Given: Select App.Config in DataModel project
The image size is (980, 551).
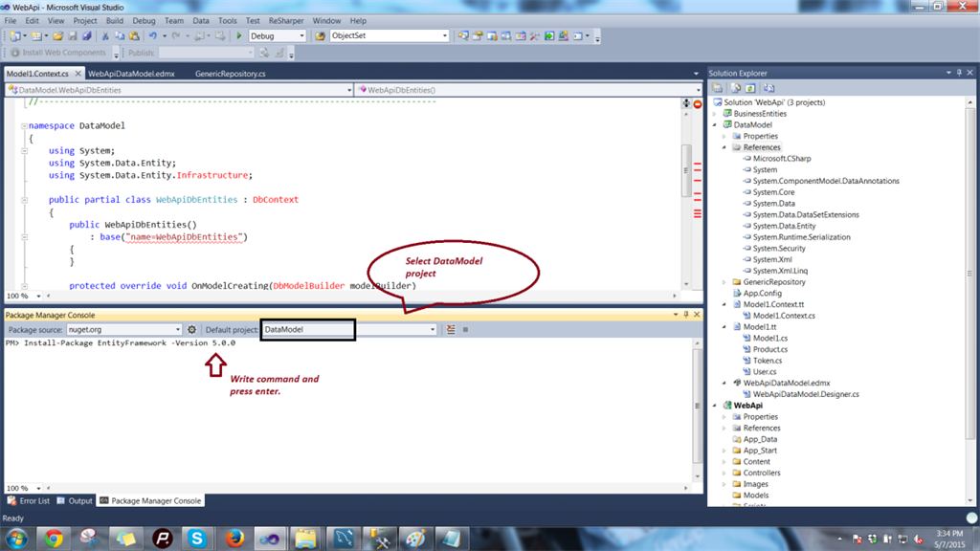Looking at the screenshot, I should coord(762,294).
